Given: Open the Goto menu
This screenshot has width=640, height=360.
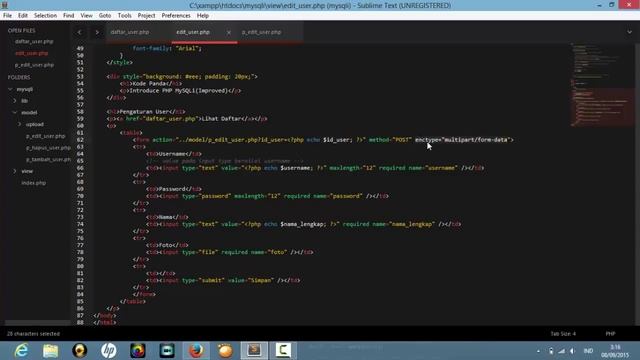Looking at the screenshot, I should [x=105, y=16].
